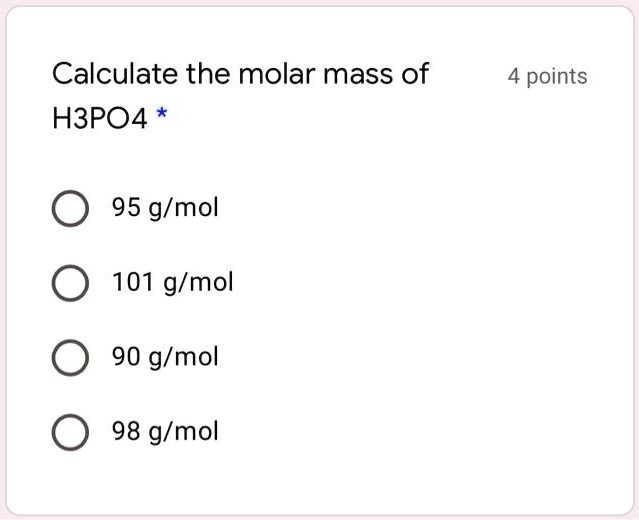This screenshot has height=520, width=639.
Task: Click "g/mol" unit beside the 95 option
Action: click(x=182, y=209)
